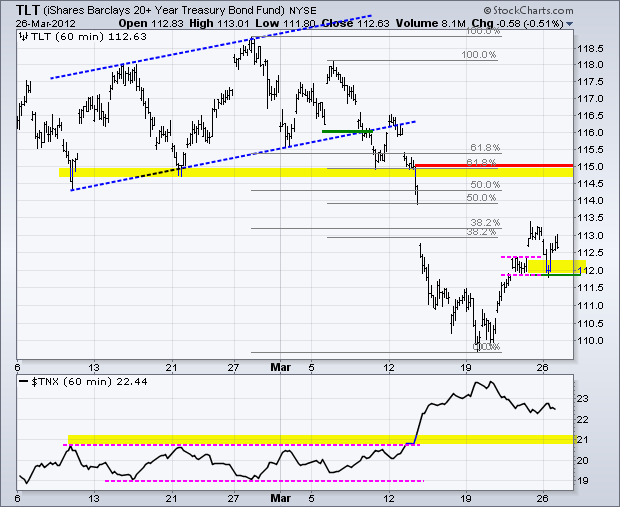Click the 116.0 price axis label
This screenshot has width=620, height=507.
pos(590,132)
